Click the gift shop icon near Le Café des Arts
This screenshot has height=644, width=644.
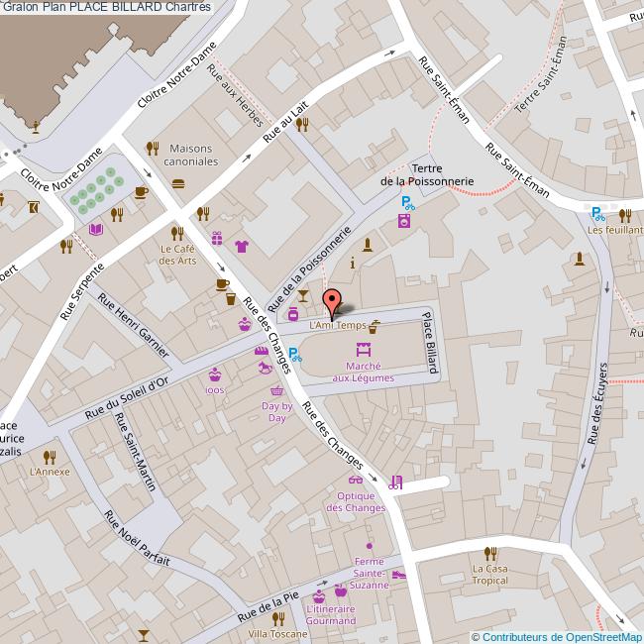click(217, 238)
